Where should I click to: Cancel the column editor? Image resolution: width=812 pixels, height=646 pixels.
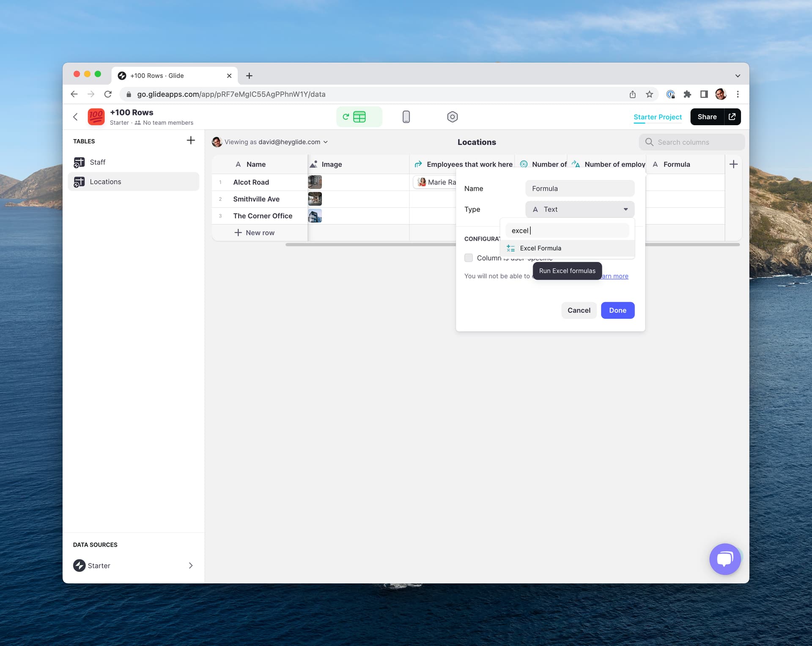(579, 311)
